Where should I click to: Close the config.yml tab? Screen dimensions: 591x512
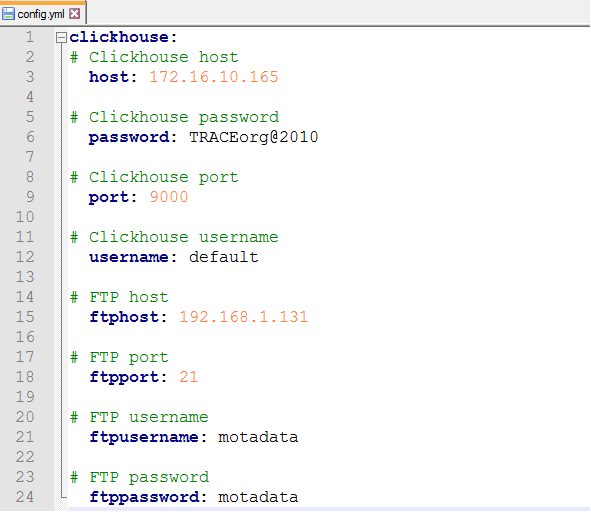pos(75,14)
